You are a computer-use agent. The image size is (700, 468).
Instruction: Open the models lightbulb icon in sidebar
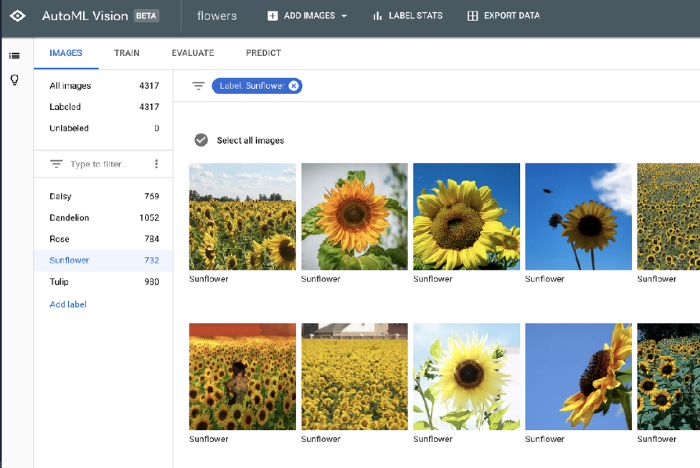click(14, 80)
